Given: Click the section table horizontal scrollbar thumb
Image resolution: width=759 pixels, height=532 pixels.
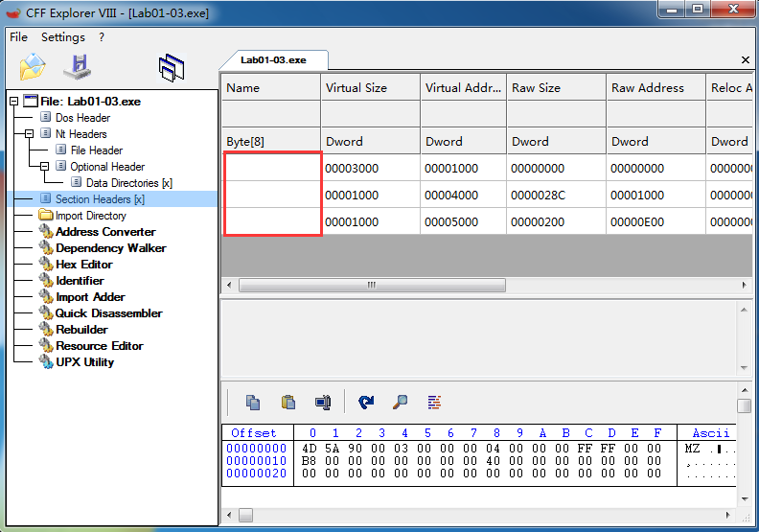Looking at the screenshot, I should click(x=372, y=285).
